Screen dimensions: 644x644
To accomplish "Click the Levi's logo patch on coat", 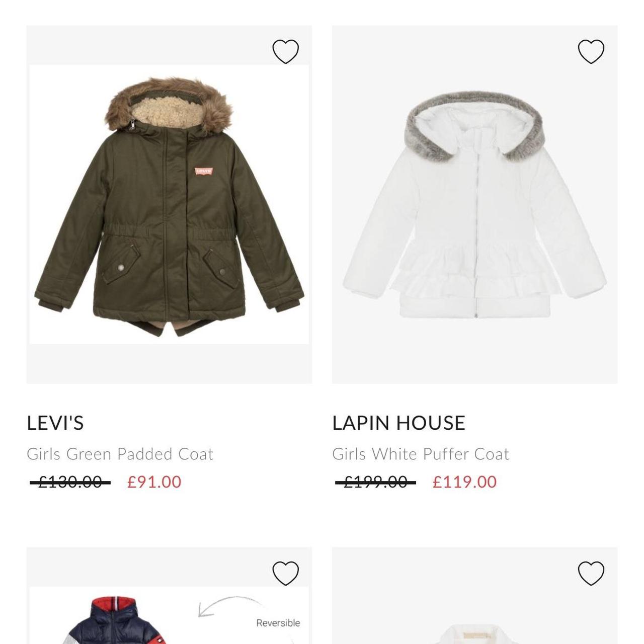I will [204, 172].
